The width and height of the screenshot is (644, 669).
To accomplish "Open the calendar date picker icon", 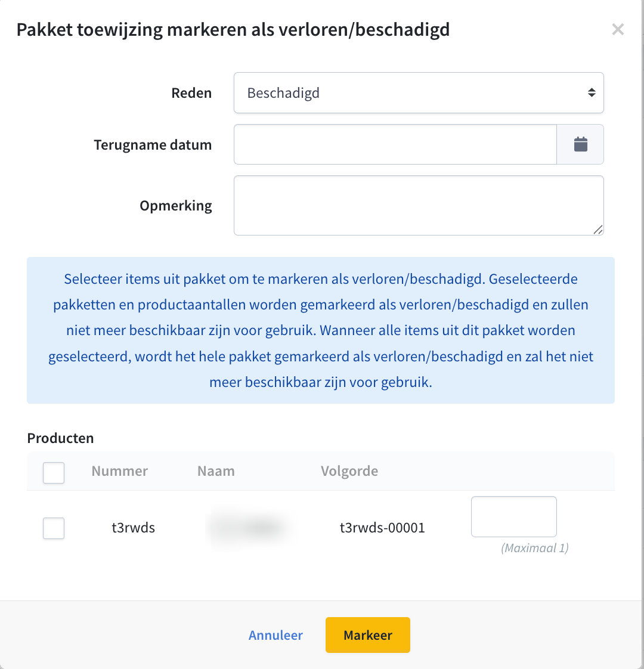I will (x=580, y=144).
